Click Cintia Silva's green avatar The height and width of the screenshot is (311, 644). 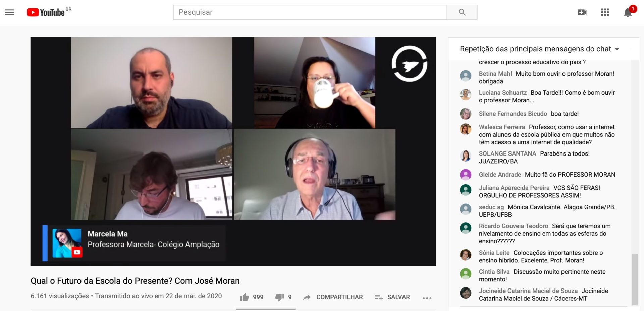coord(466,274)
